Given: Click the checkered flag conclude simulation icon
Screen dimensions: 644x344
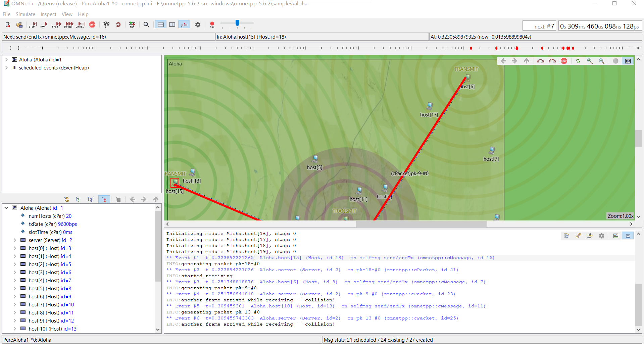Looking at the screenshot, I should [x=106, y=24].
